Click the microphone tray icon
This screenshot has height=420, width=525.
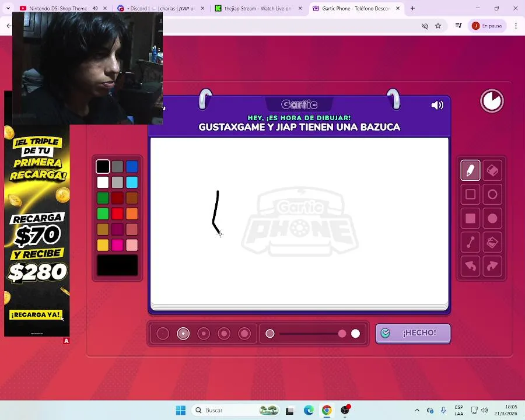(x=443, y=410)
